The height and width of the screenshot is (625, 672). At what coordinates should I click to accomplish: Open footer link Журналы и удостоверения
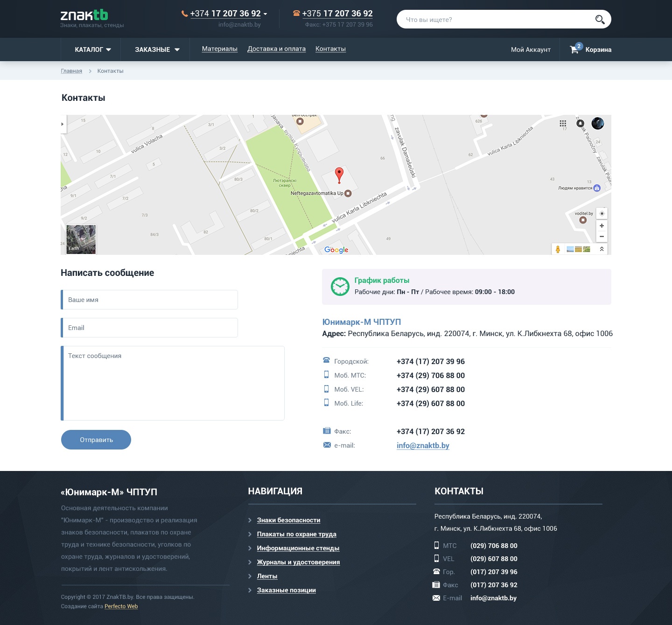click(299, 562)
